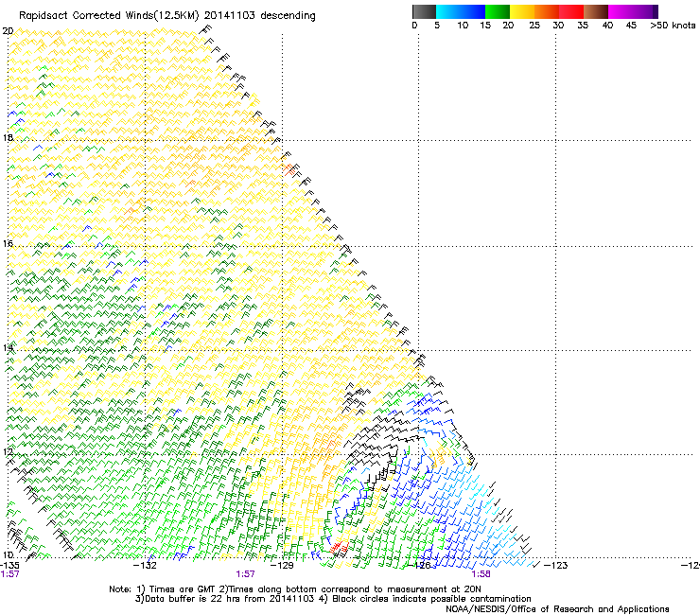Click the longitude label '-135'
The image size is (700, 615).
pos(9,566)
